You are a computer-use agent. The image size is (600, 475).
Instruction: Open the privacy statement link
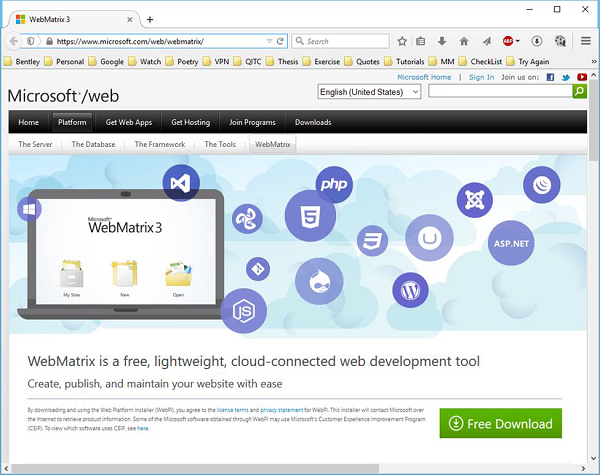282,410
